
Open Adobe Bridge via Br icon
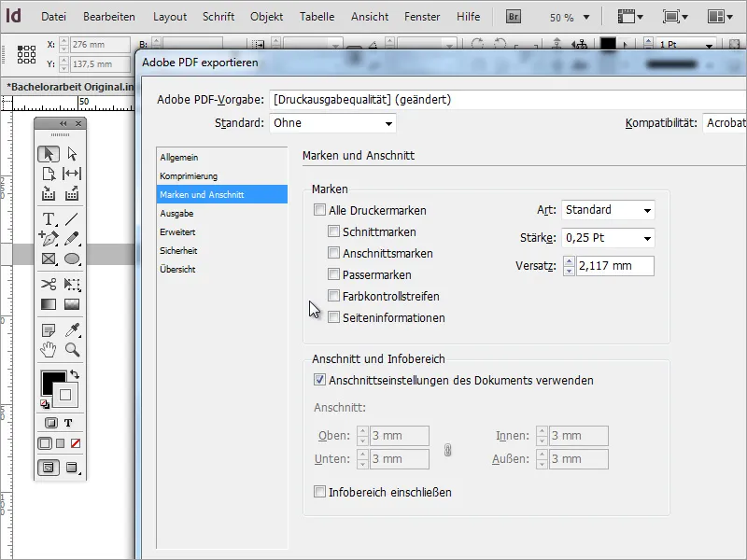(x=513, y=17)
